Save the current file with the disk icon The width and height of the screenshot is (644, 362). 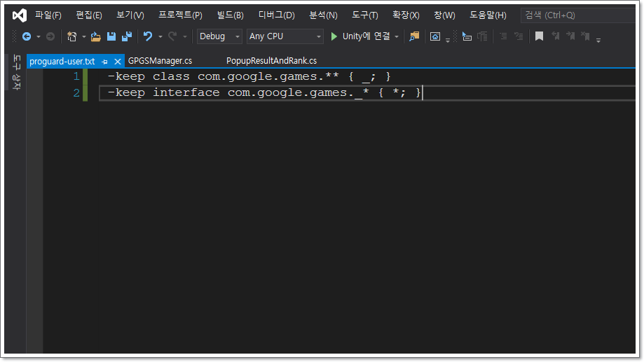(111, 36)
